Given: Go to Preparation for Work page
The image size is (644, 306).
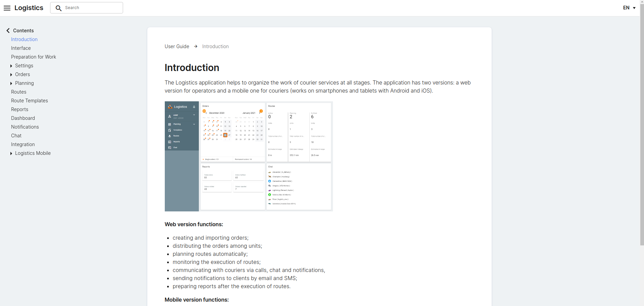Looking at the screenshot, I should (x=34, y=57).
